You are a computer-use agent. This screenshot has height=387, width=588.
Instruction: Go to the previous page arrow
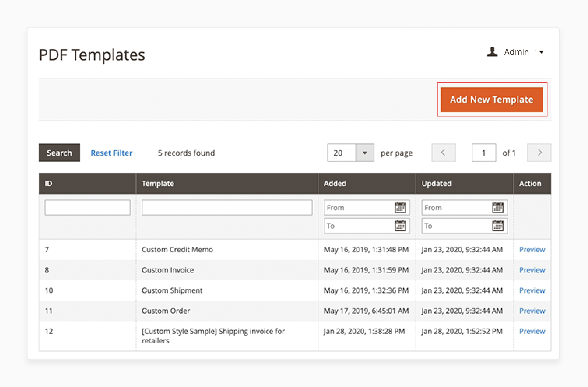tap(443, 153)
